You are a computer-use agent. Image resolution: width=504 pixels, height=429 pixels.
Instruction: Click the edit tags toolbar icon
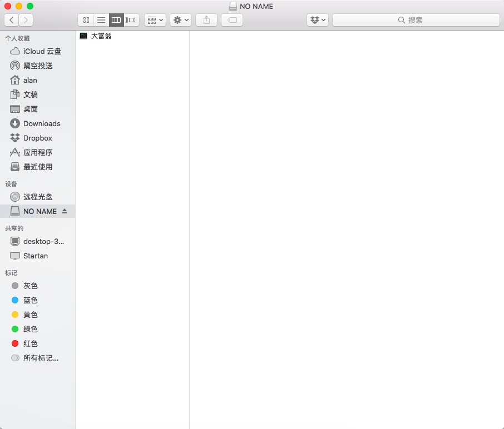pos(232,20)
